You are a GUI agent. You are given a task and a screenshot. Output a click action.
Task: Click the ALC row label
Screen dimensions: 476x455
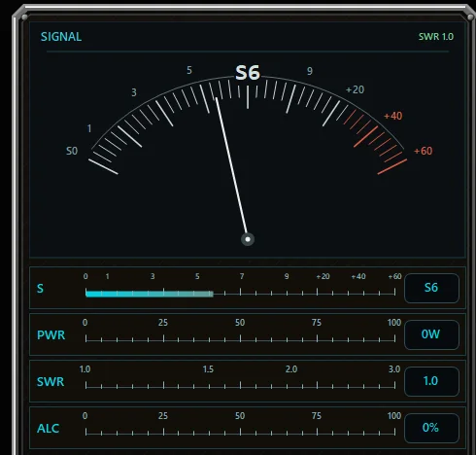[48, 429]
